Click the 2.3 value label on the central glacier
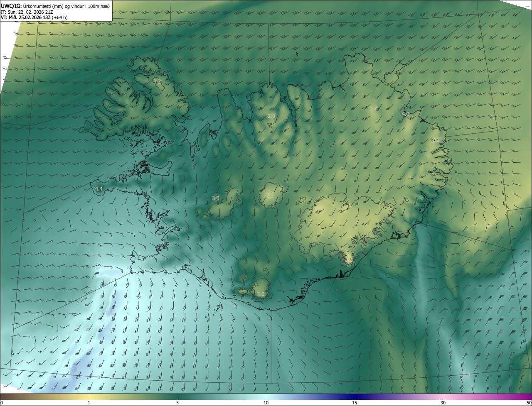 click(270, 196)
